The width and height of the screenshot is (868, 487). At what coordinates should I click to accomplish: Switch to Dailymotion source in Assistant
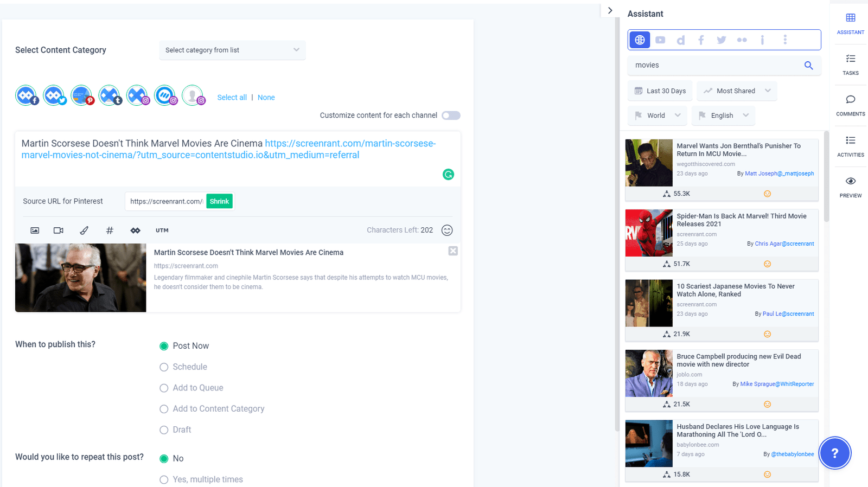[x=681, y=40]
